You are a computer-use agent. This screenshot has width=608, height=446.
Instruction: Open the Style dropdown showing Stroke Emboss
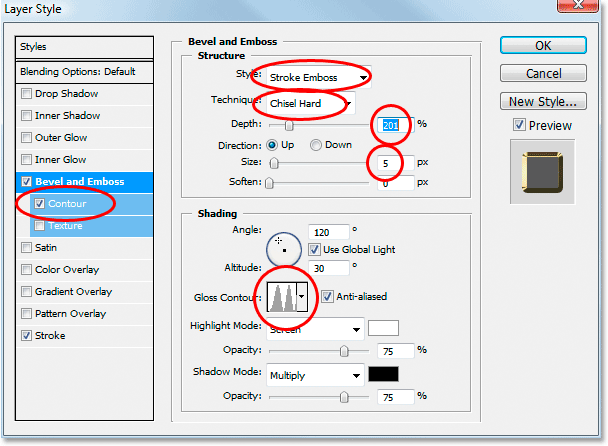coord(310,76)
